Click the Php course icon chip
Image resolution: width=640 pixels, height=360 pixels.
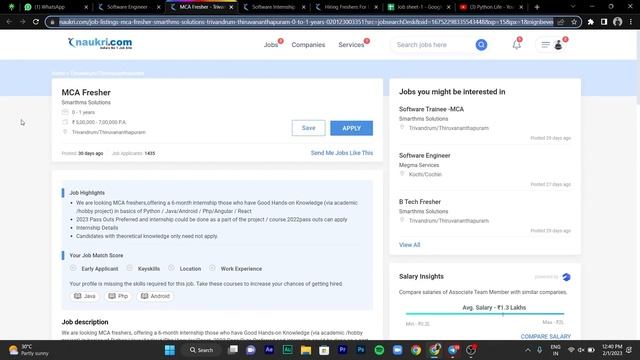tap(118, 296)
